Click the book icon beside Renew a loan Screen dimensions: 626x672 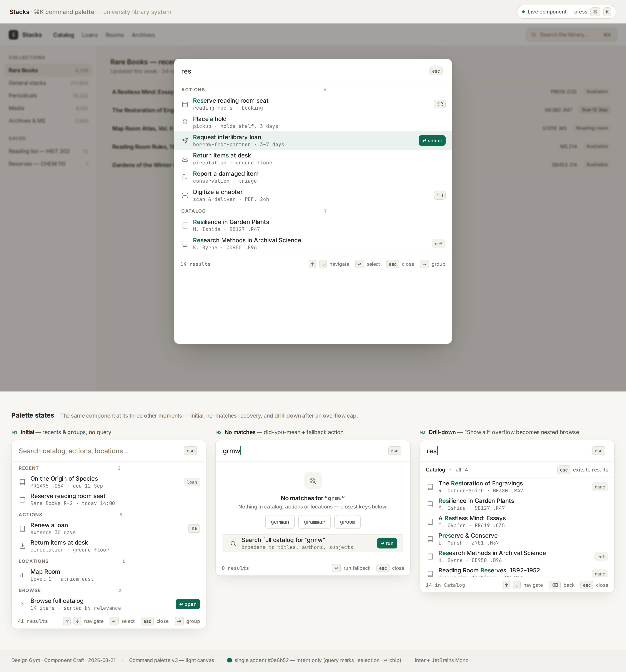point(22,528)
